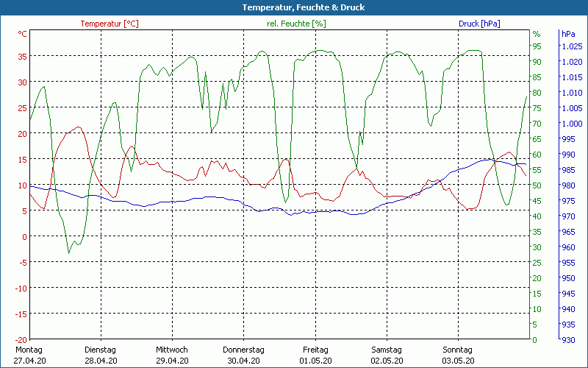Click the green '95' humidity axis tick
The image size is (588, 368).
pyautogui.click(x=537, y=46)
